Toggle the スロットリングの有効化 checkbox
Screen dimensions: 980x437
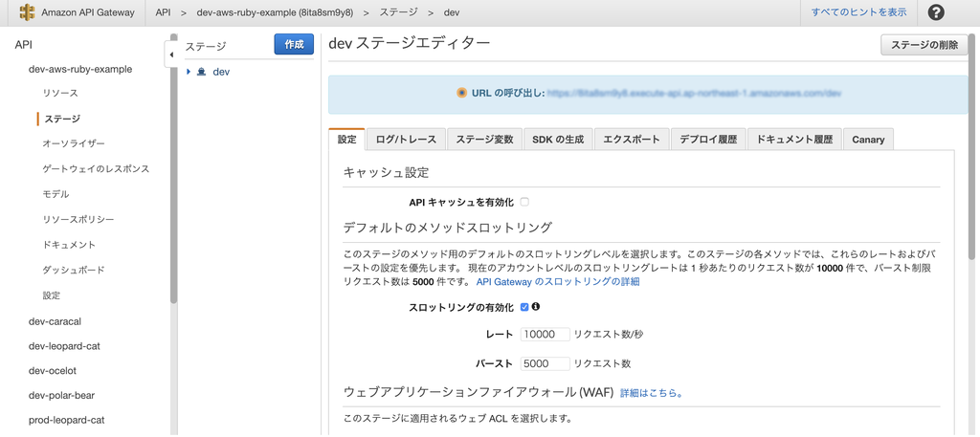pyautogui.click(x=524, y=307)
